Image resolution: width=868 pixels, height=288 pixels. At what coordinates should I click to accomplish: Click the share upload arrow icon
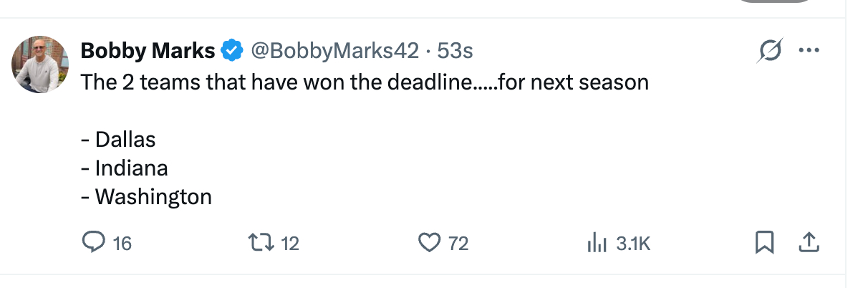[x=808, y=244]
